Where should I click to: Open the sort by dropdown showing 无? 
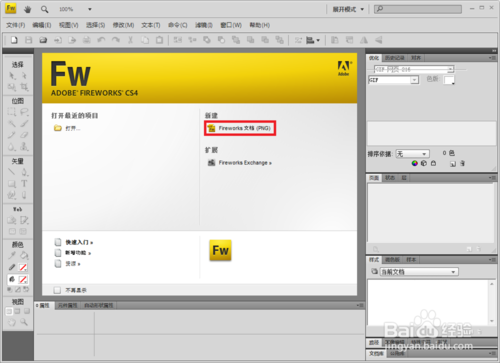point(412,154)
